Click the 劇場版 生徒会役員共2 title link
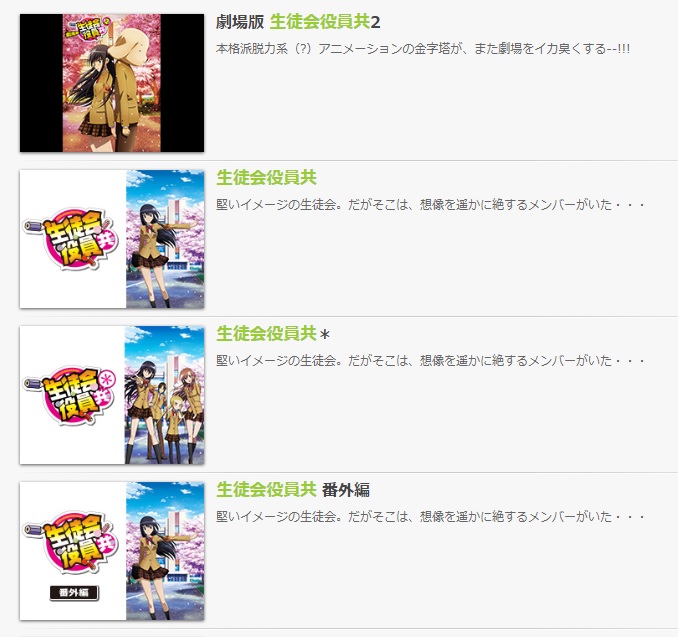678x637 pixels. click(298, 22)
